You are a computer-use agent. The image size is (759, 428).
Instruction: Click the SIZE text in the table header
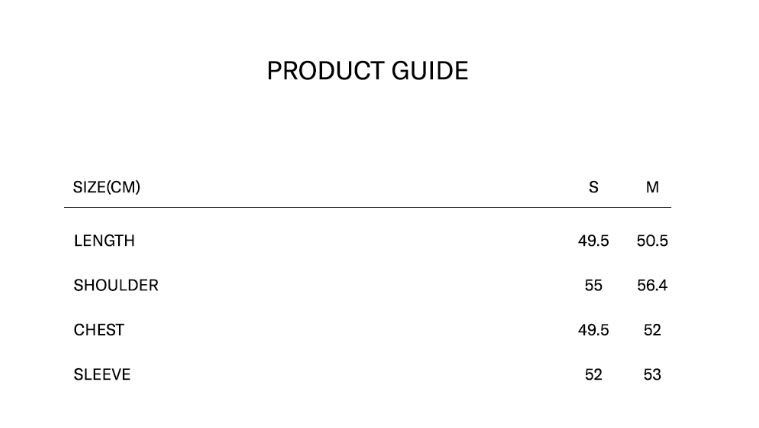[89, 187]
